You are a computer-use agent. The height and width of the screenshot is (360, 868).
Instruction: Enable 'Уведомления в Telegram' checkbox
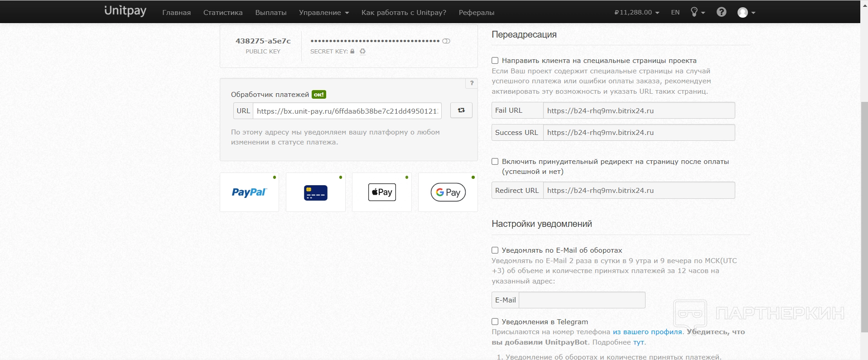pyautogui.click(x=495, y=322)
